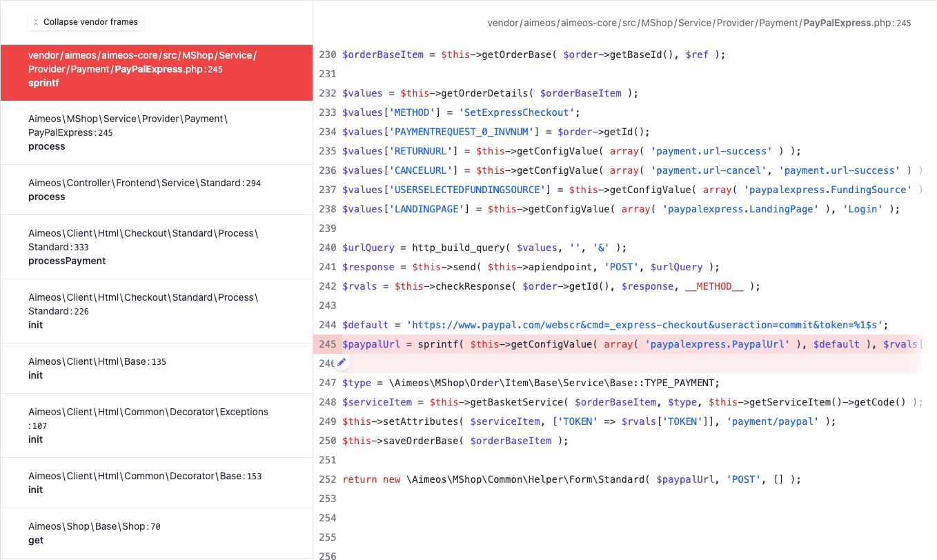Image resolution: width=937 pixels, height=560 pixels.
Task: Click the $values['LANDINGPAGE'] assignment line
Action: (621, 209)
